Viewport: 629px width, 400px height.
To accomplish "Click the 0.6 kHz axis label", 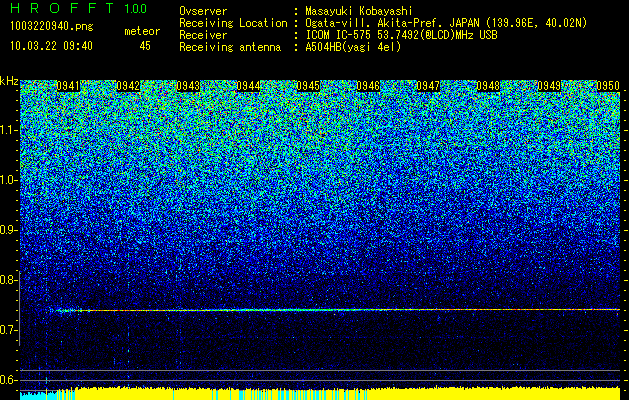I will [8, 380].
